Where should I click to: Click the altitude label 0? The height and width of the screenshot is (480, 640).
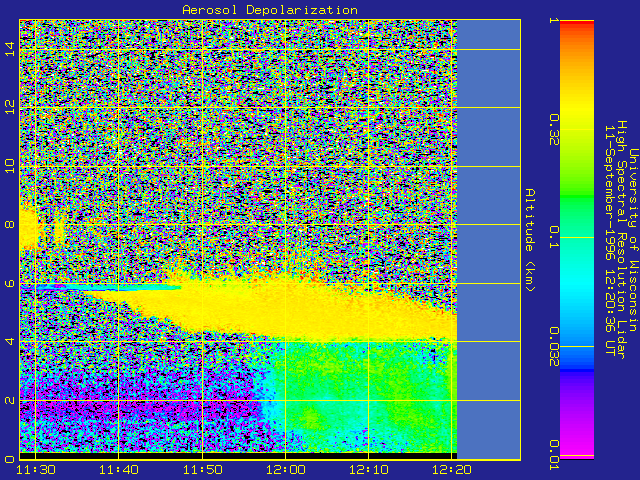[10, 459]
